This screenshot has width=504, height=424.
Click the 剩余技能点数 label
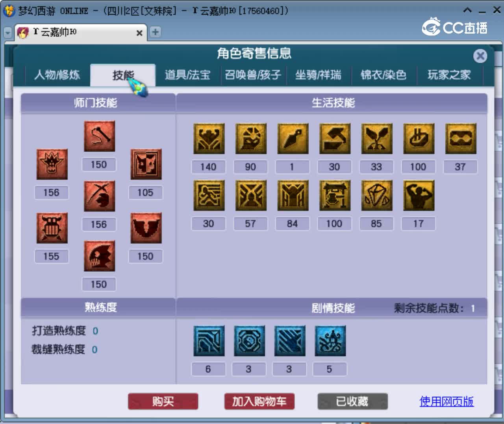click(x=429, y=308)
